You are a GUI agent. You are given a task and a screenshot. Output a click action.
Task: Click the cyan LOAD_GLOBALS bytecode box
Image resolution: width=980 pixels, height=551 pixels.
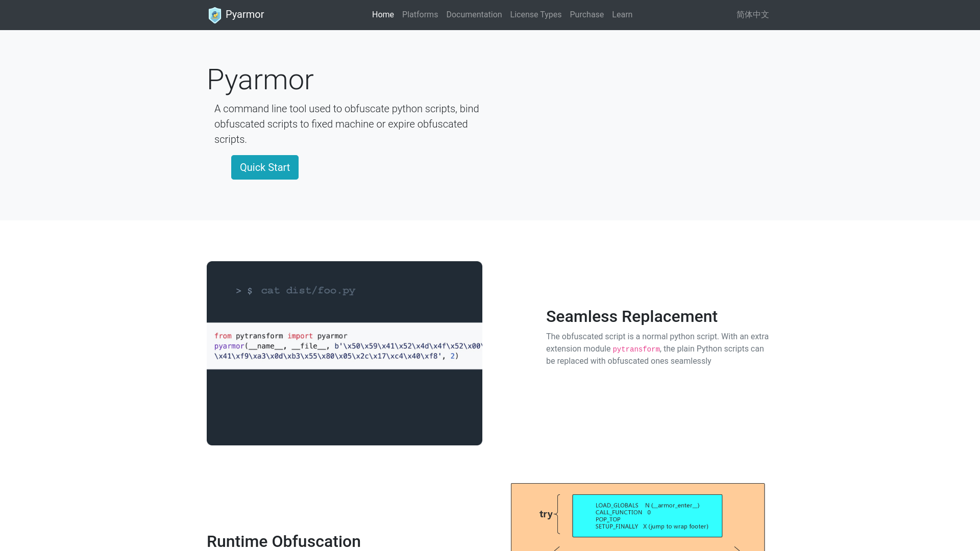tap(647, 516)
